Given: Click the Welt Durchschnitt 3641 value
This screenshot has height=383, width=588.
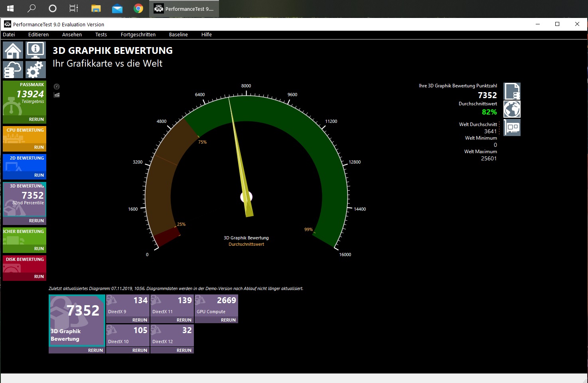Looking at the screenshot, I should tap(490, 131).
